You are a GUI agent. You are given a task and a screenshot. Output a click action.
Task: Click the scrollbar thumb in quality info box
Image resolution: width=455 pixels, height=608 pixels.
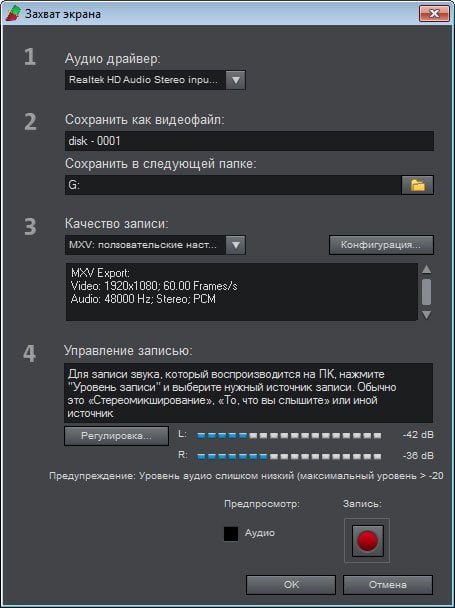pos(426,292)
